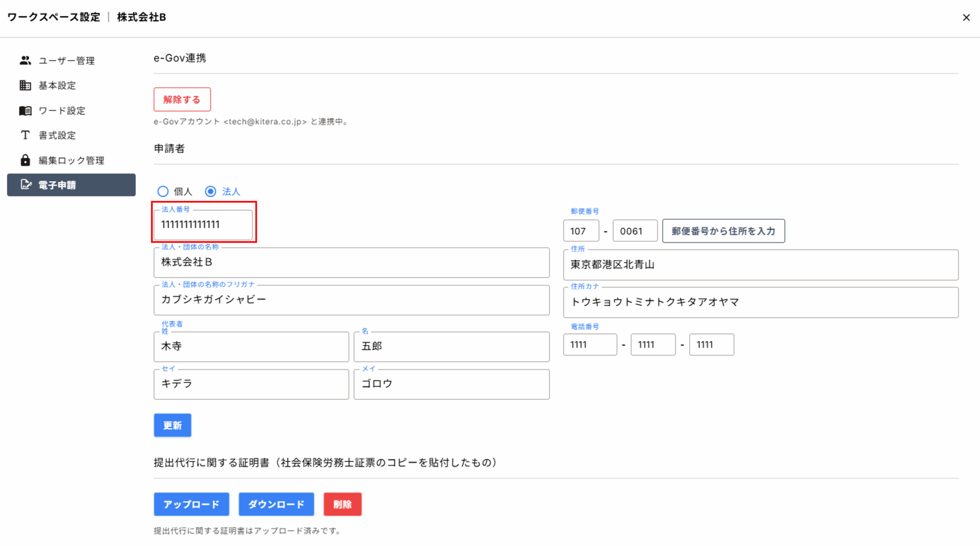
Task: Click the アップロード button
Action: tap(191, 504)
